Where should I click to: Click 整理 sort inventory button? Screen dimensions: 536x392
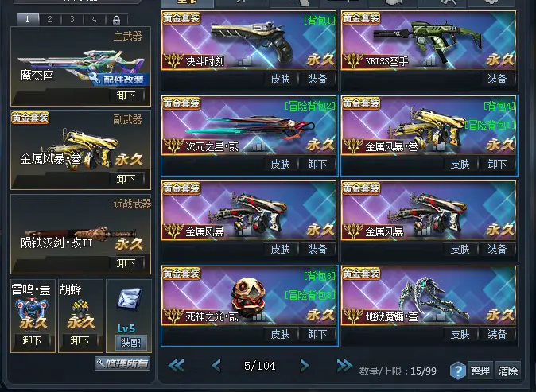[x=480, y=371]
